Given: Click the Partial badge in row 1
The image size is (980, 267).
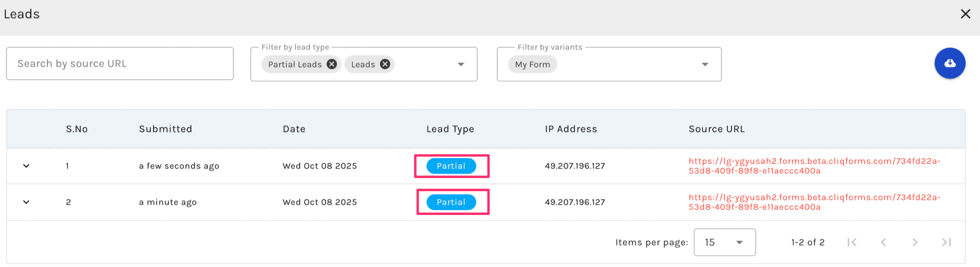Looking at the screenshot, I should [x=451, y=166].
